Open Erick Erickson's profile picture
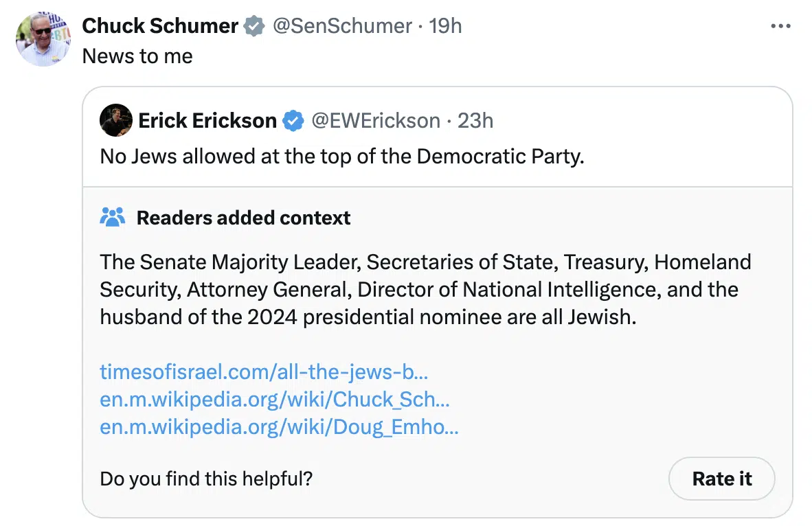 pyautogui.click(x=116, y=120)
